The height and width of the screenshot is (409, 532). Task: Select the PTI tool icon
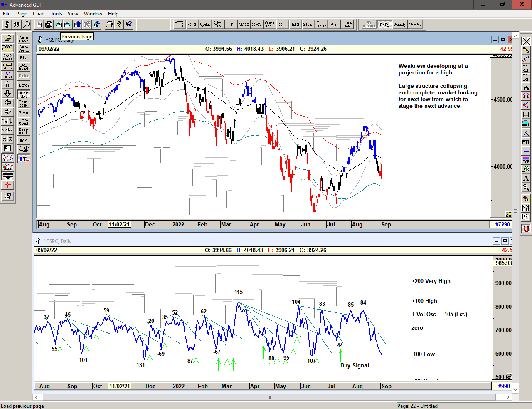[x=526, y=142]
